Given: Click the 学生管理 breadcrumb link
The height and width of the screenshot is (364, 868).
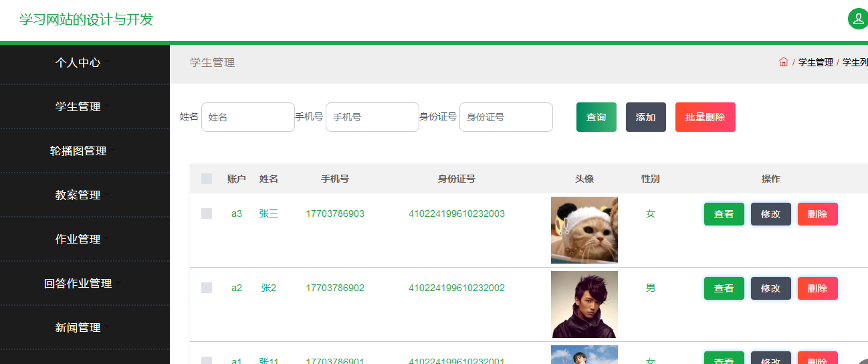Looking at the screenshot, I should [816, 62].
